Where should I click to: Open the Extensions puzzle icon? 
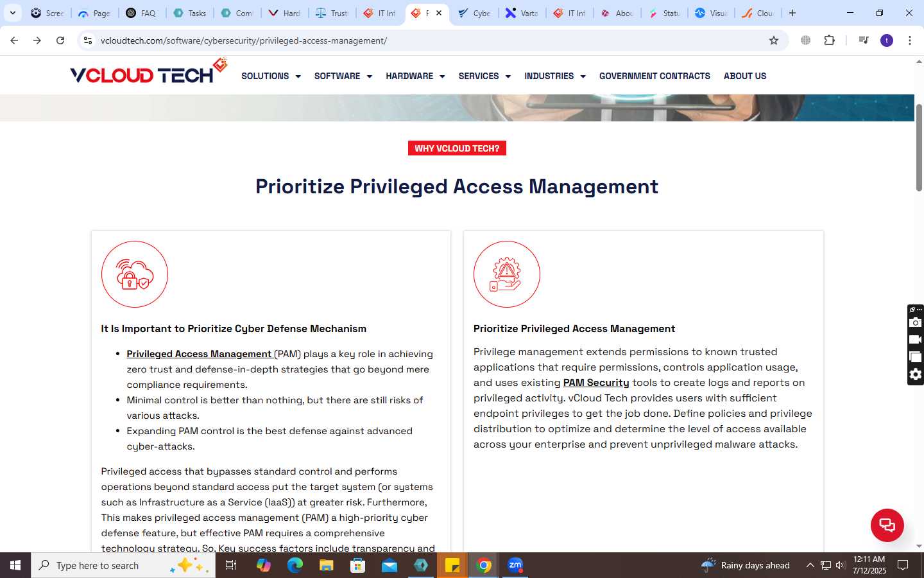point(829,40)
